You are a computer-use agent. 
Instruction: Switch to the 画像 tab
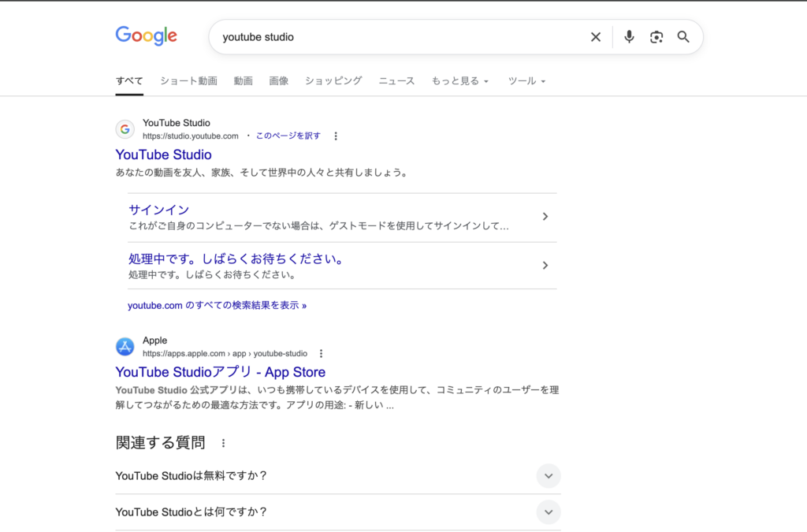[x=278, y=80]
